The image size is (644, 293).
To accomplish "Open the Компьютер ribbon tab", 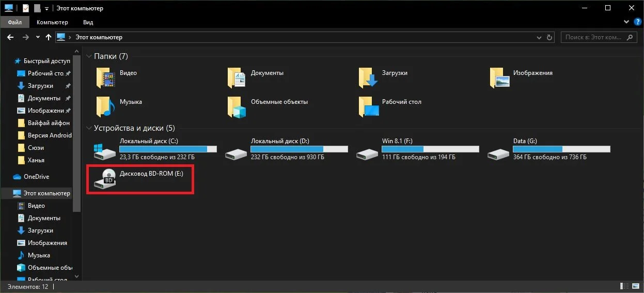I will click(52, 22).
